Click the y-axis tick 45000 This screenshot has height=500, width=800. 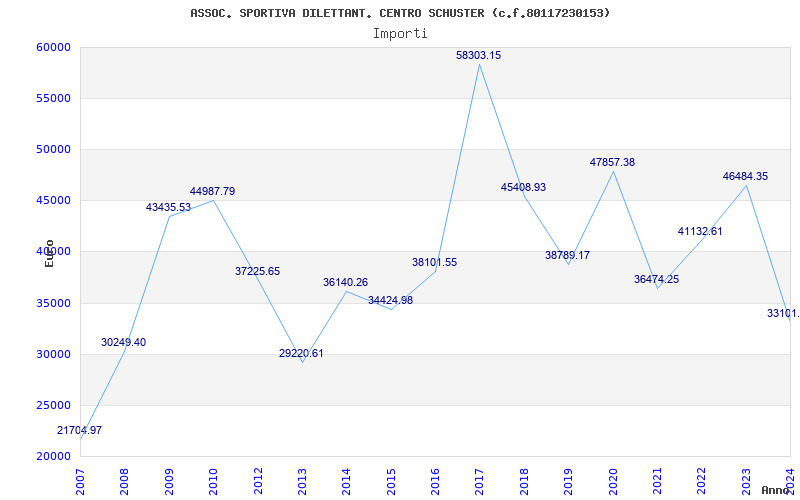[x=53, y=201]
